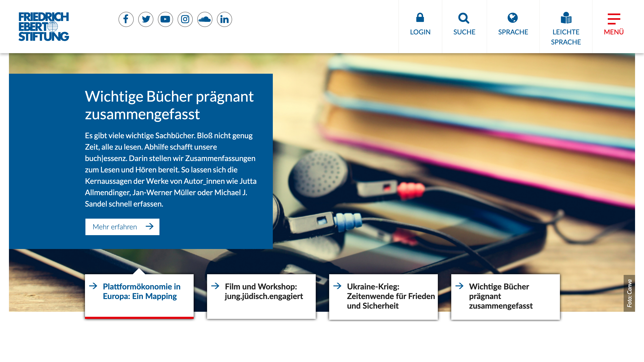Image resolution: width=644 pixels, height=362 pixels.
Task: Click the Mehr erfahren button
Action: click(x=122, y=227)
